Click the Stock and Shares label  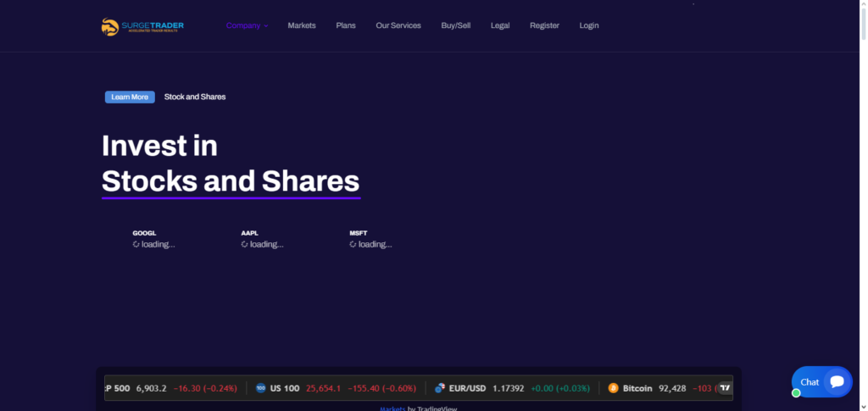click(195, 97)
